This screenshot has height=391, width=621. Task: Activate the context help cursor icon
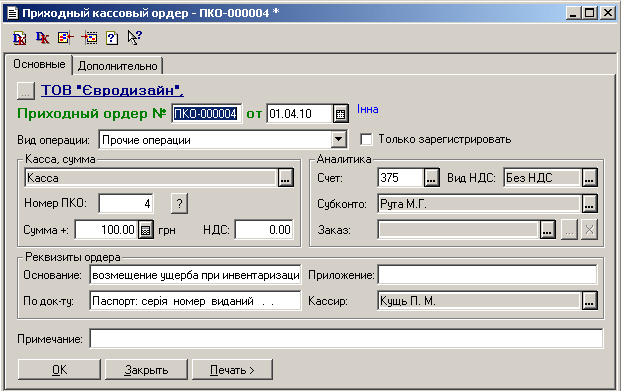pos(135,38)
